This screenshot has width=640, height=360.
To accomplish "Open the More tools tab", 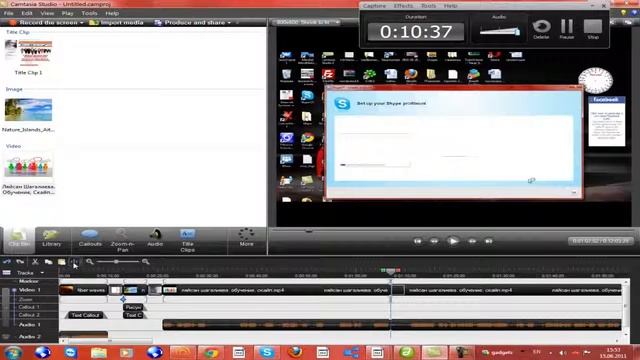I will click(246, 238).
